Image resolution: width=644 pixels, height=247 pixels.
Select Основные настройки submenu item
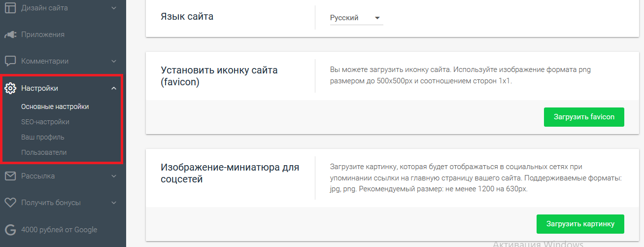(x=55, y=106)
